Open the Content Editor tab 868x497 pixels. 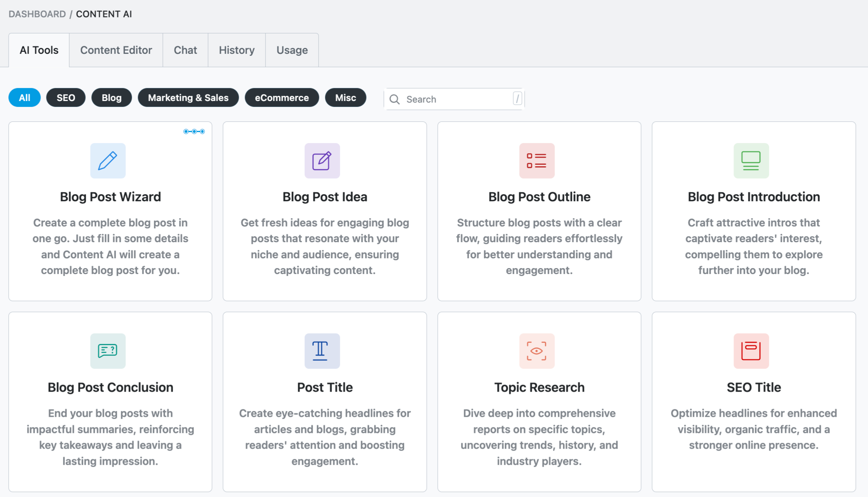pos(116,50)
